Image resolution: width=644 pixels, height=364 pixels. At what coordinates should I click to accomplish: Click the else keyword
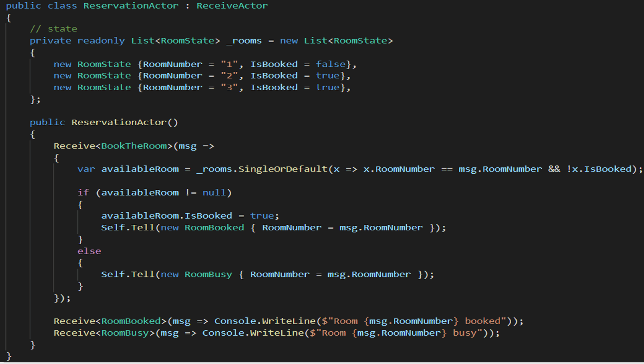pyautogui.click(x=89, y=250)
